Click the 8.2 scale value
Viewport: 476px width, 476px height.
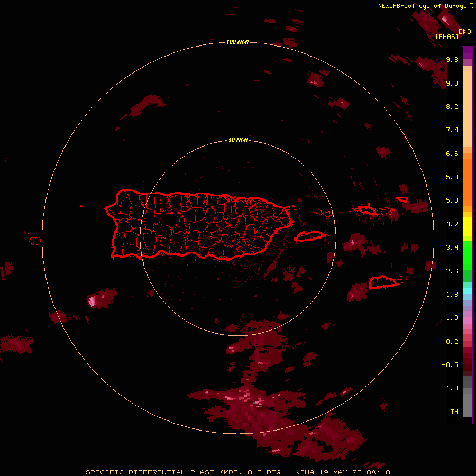(x=452, y=106)
